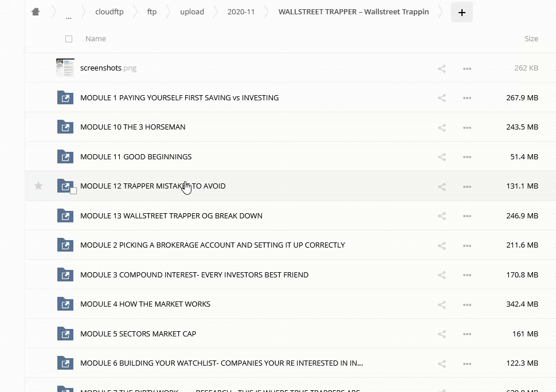This screenshot has height=392, width=556.
Task: Share MODULE 11 GOOD BEGINNINGS folder
Action: (x=441, y=157)
